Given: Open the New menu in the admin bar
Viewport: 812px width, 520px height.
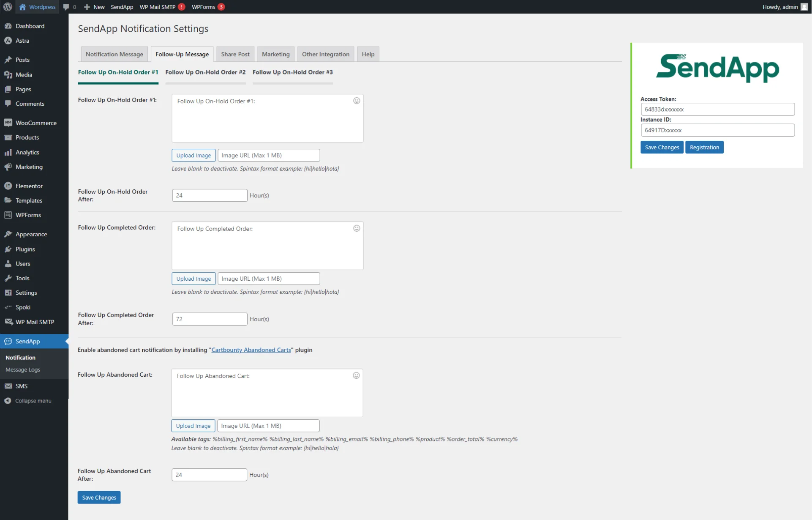Looking at the screenshot, I should 94,7.
